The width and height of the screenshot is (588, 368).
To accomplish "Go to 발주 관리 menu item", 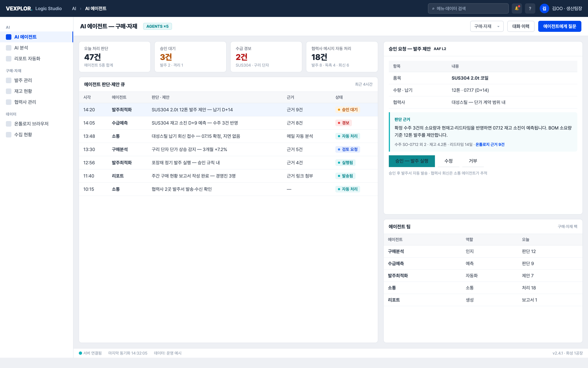I will coord(36,80).
